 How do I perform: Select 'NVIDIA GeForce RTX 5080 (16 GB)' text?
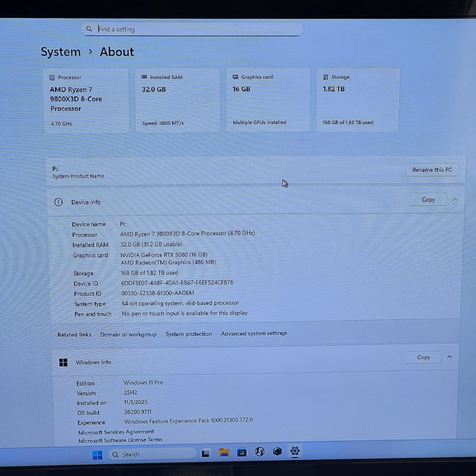click(x=164, y=255)
